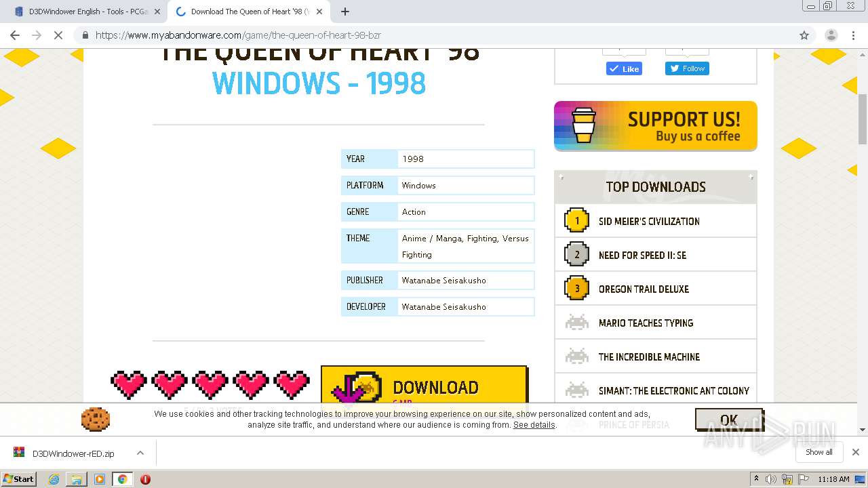Open the volume speaker tray icon
Viewport: 868px width, 488px height.
click(771, 479)
